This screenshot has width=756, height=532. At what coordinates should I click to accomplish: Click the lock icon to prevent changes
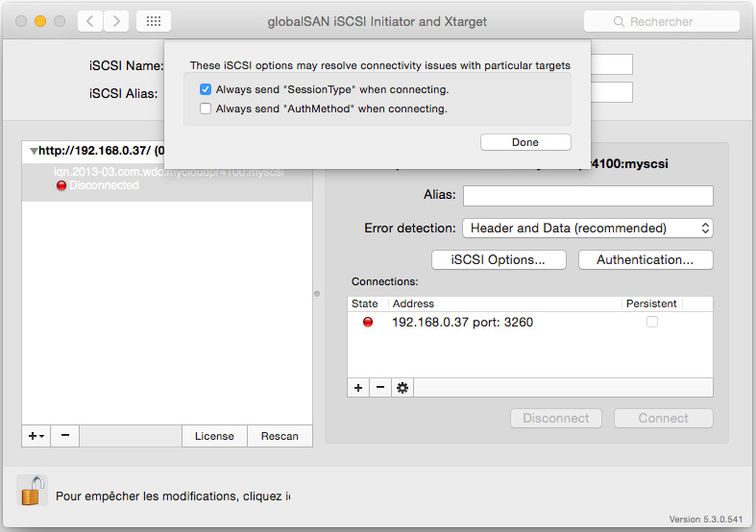33,491
